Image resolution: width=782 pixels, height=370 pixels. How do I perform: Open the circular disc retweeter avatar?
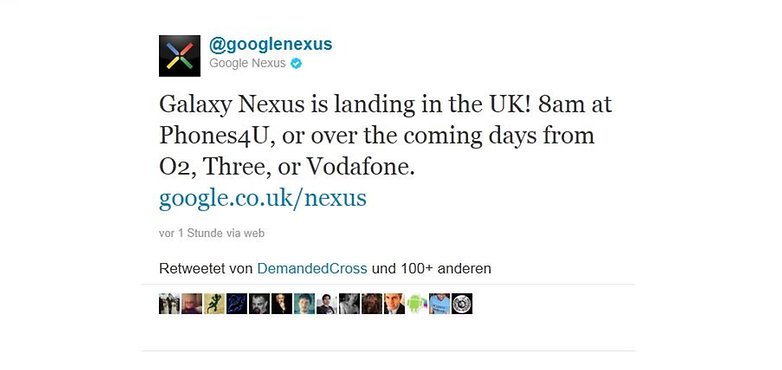tap(462, 304)
